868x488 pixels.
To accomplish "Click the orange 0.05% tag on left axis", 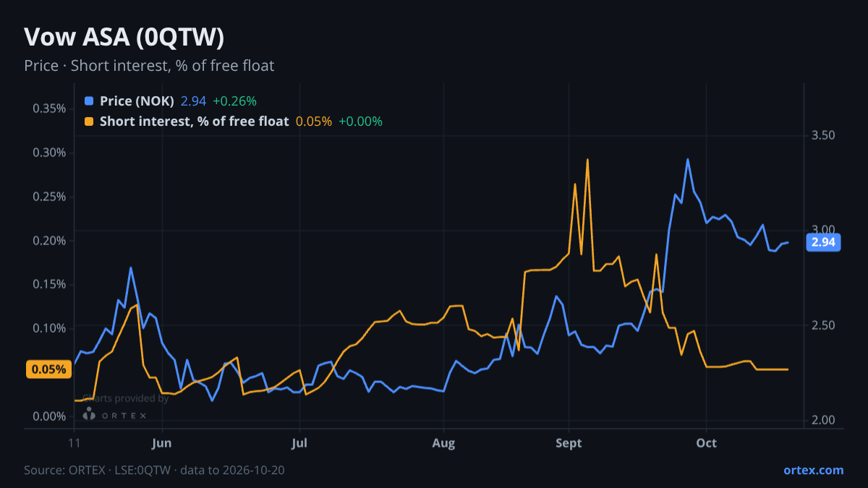I will 48,369.
